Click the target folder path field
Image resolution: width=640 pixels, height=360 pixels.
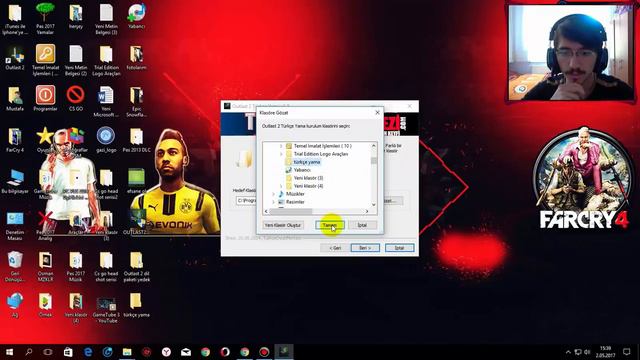tap(246, 200)
